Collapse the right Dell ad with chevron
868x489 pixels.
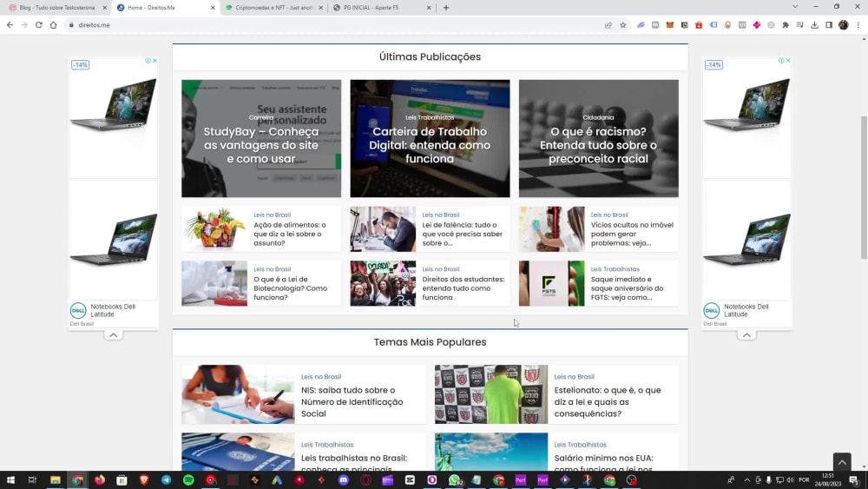pos(746,335)
